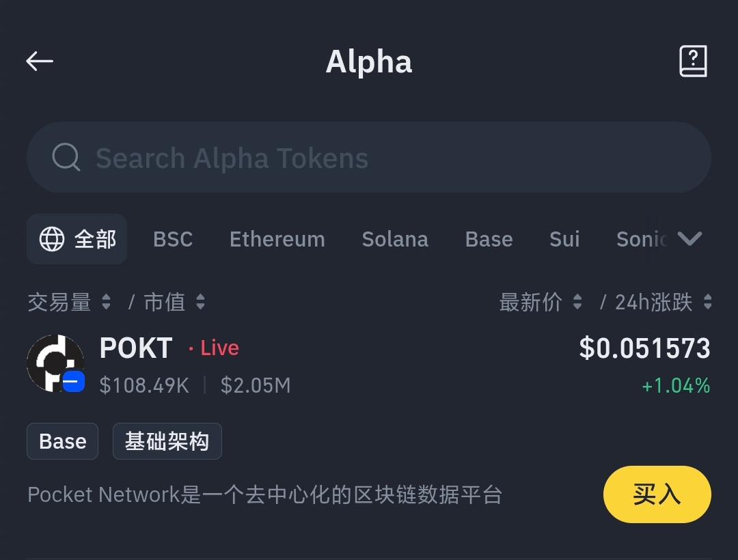Screen dimensions: 738x560
Task: Open the help guide book icon
Action: (x=693, y=61)
